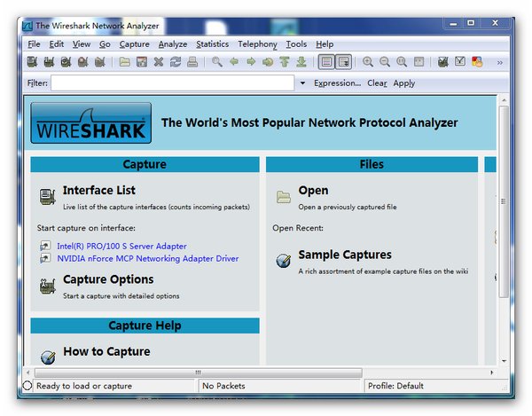Open the Interface List heading link
The image size is (532, 416).
coord(99,190)
